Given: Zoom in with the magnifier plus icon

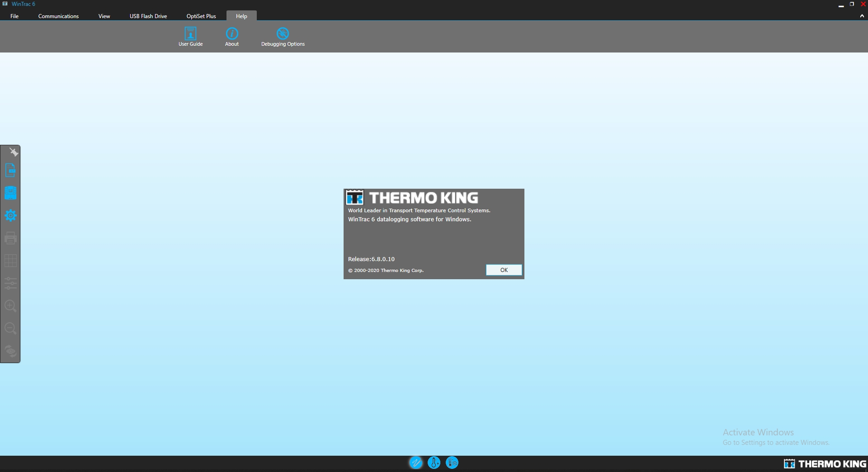Looking at the screenshot, I should point(10,306).
